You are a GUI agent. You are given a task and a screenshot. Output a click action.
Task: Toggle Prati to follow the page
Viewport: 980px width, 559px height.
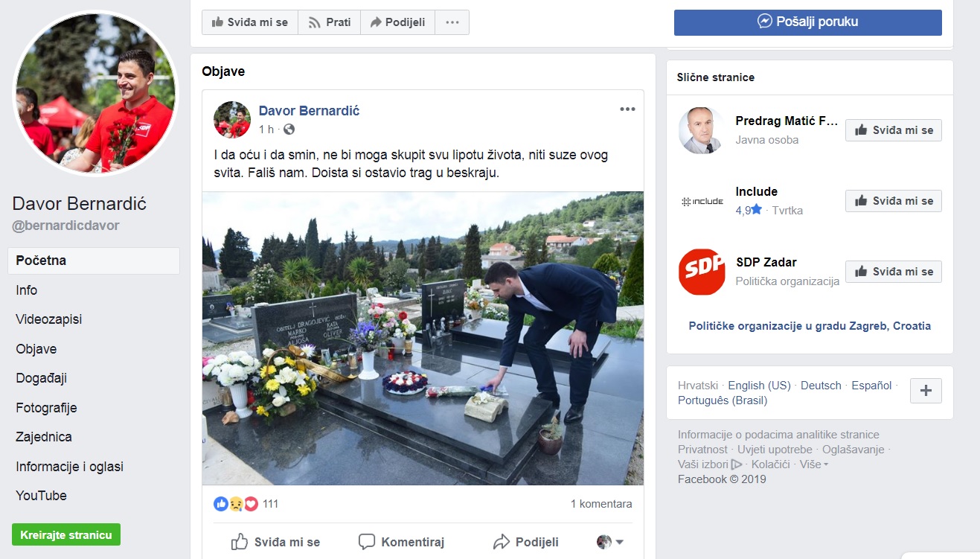tap(330, 22)
